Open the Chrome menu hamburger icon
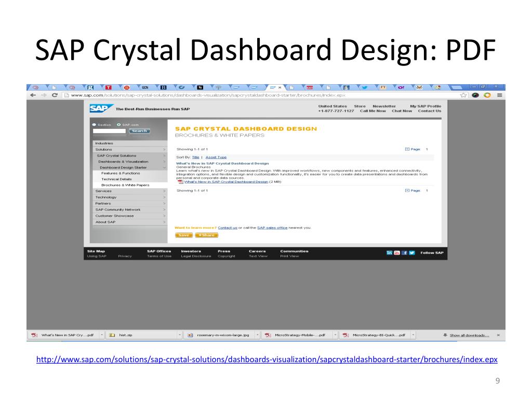 tap(499, 96)
